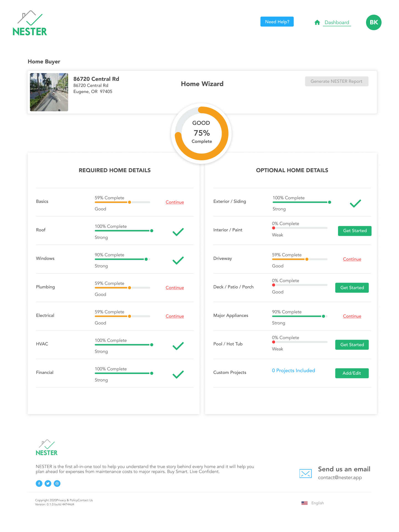399x532 pixels.
Task: Click Generate NESTER Report button
Action: (337, 81)
